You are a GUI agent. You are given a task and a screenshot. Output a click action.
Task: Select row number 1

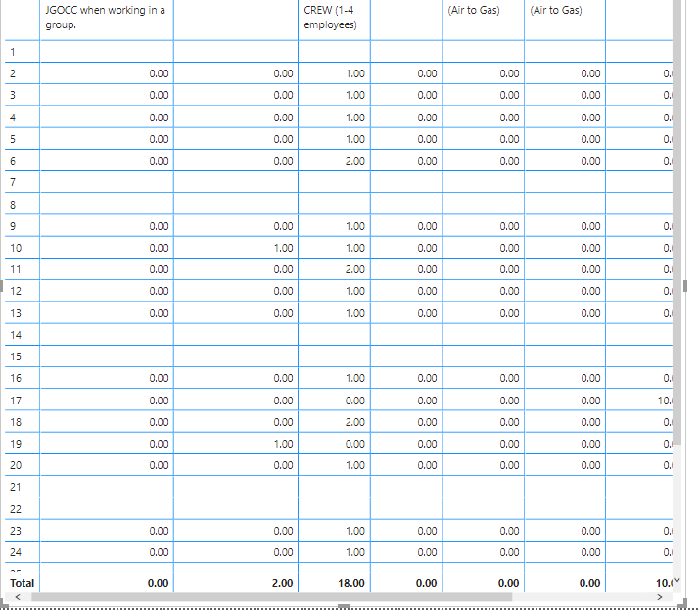click(13, 52)
